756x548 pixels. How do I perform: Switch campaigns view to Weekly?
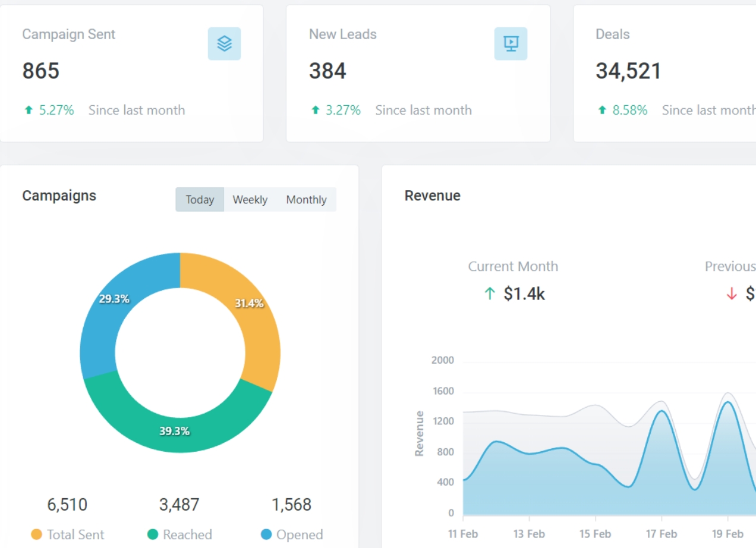[250, 200]
